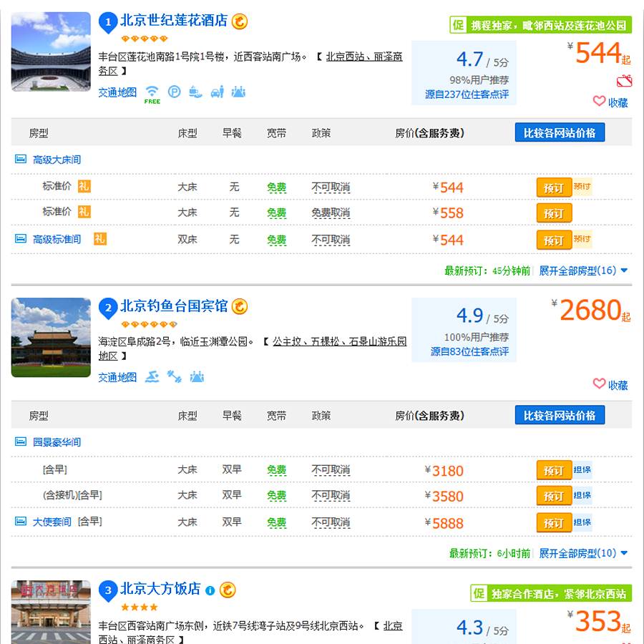644x644 pixels.
Task: Open hotel title 北京世纪莲花酒店
Action: point(174,20)
